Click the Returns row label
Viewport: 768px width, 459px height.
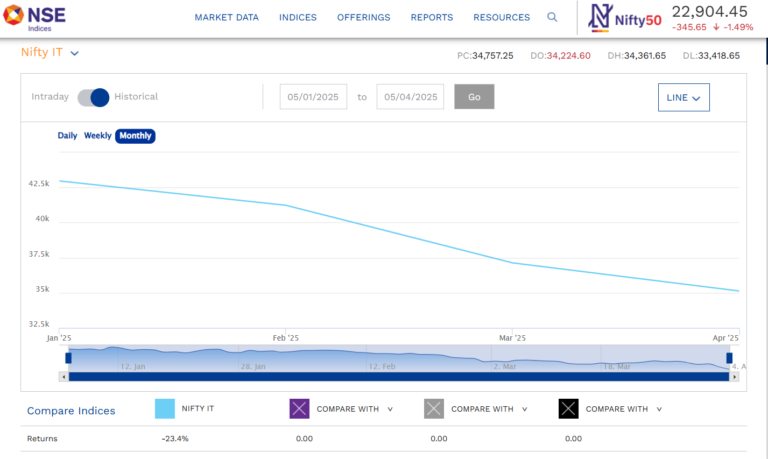click(42, 438)
